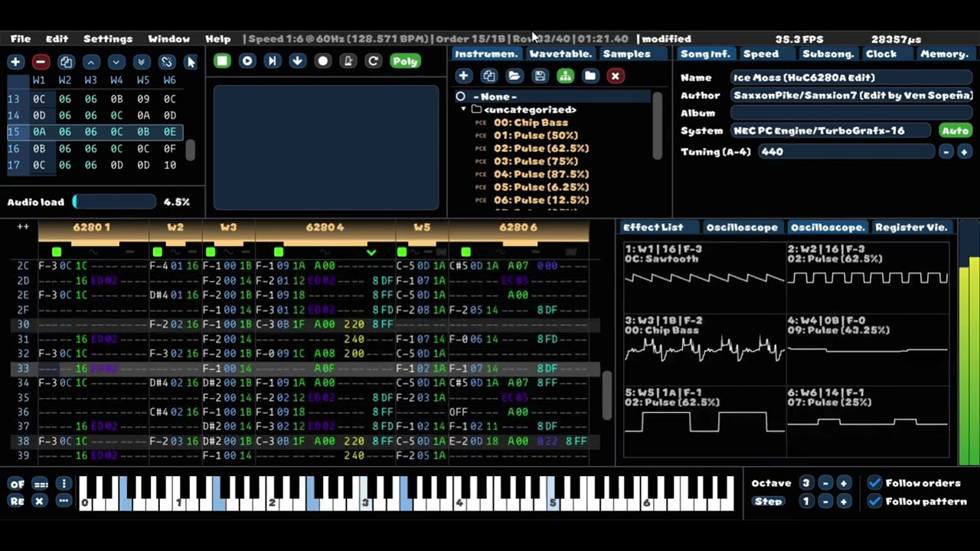Open piano options vertical dots menu
The image size is (980, 551).
point(64,484)
